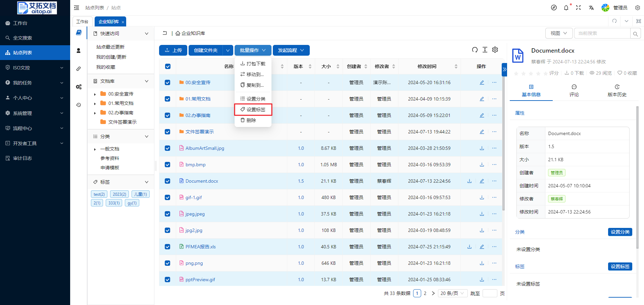This screenshot has width=644, height=305.
Task: Download the Document.docx file via row icon
Action: pyautogui.click(x=469, y=181)
